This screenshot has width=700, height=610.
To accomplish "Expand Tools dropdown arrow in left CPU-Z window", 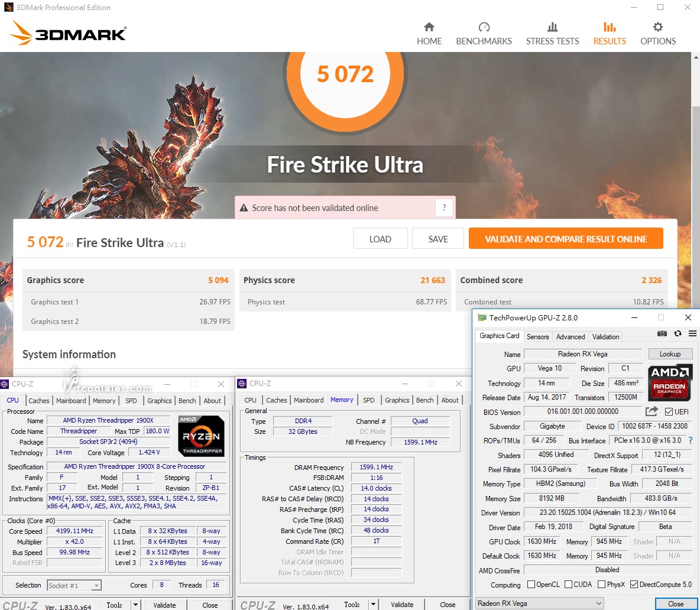I will [x=135, y=605].
